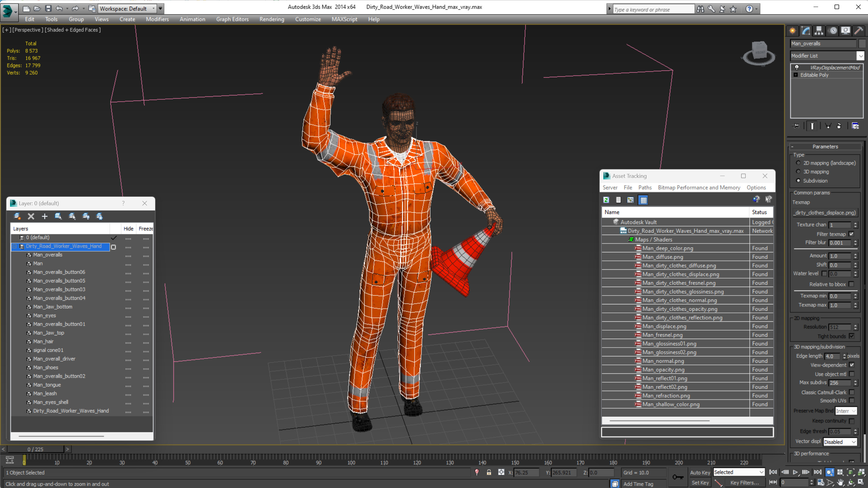
Task: Enable the Smooth UVs checkbox
Action: [x=852, y=400]
